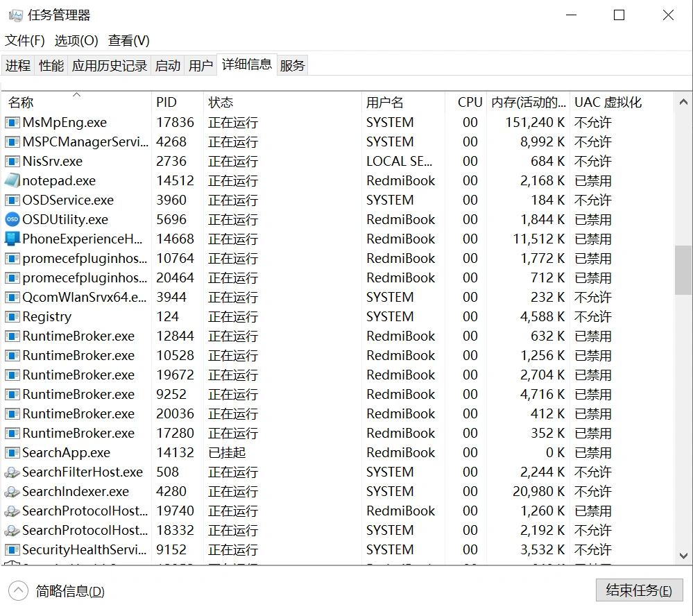This screenshot has width=693, height=616.
Task: Sort by 内存 memory column header
Action: pyautogui.click(x=529, y=103)
